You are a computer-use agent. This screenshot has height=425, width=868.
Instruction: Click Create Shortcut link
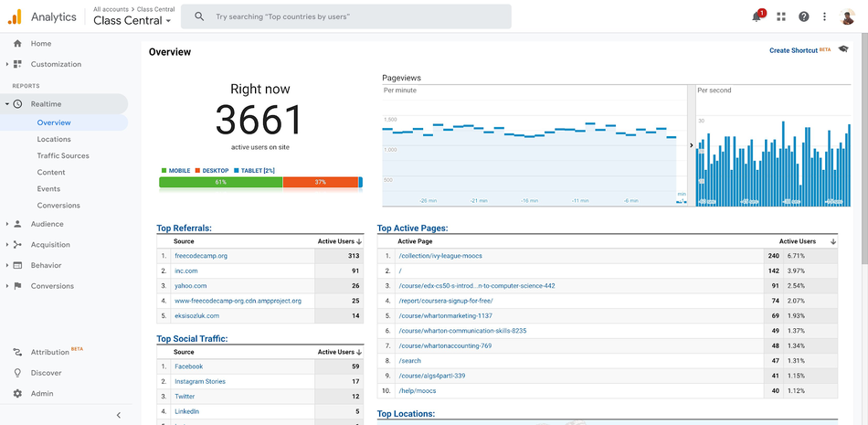click(793, 50)
